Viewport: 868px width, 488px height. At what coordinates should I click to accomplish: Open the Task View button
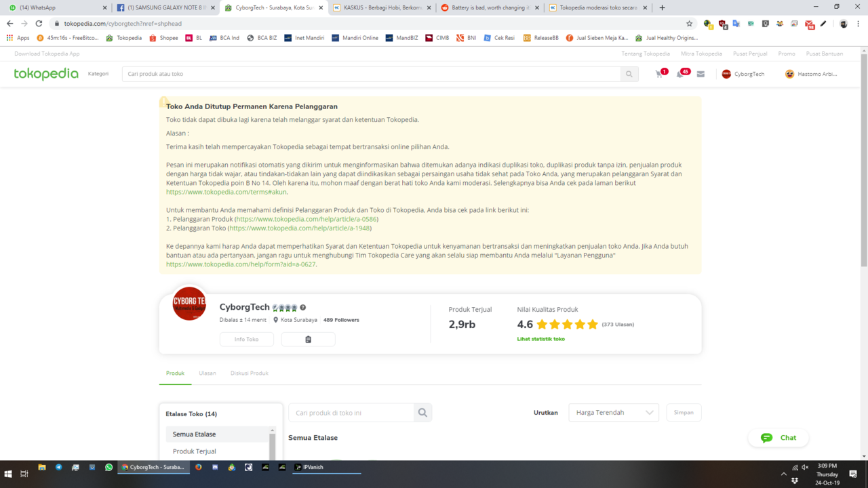point(24,474)
